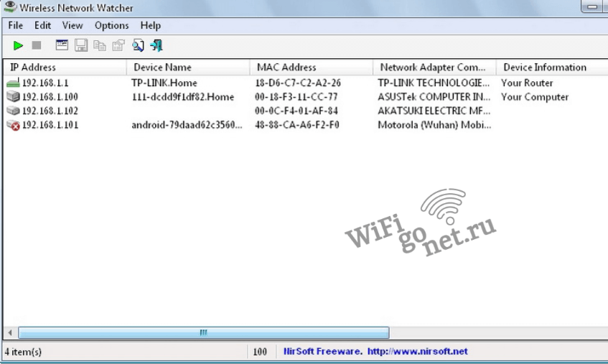
Task: Select the router row 192.168.1.1
Action: coord(45,83)
